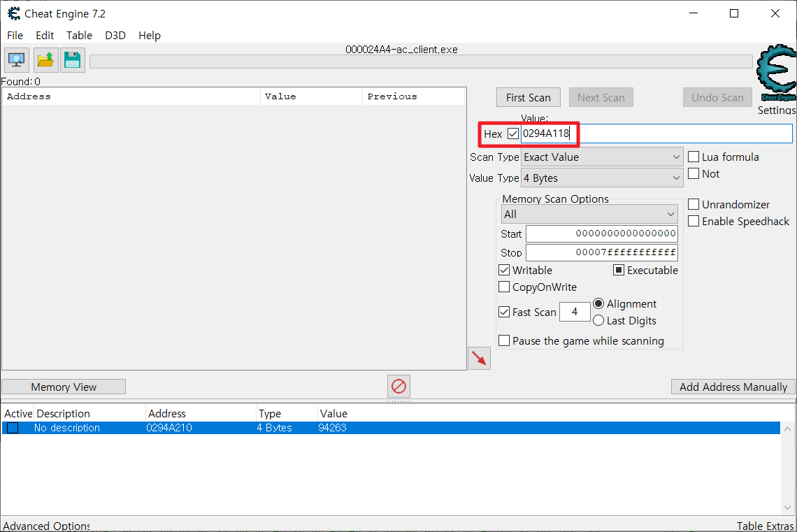The height and width of the screenshot is (532, 797).
Task: Open Advanced Options
Action: (x=46, y=526)
